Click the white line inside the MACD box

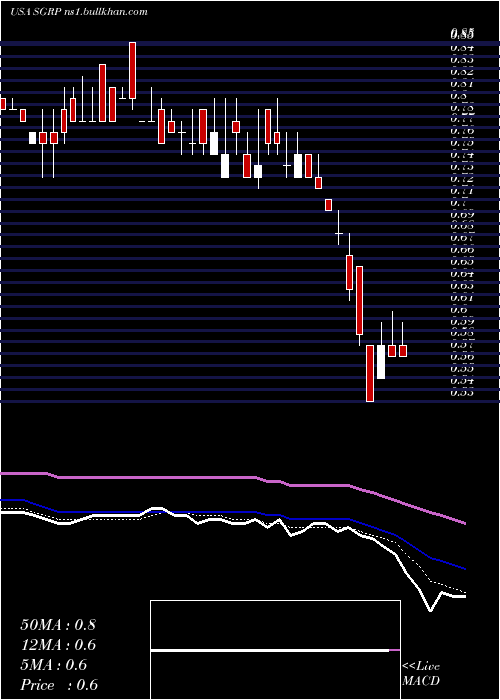[x=270, y=650]
